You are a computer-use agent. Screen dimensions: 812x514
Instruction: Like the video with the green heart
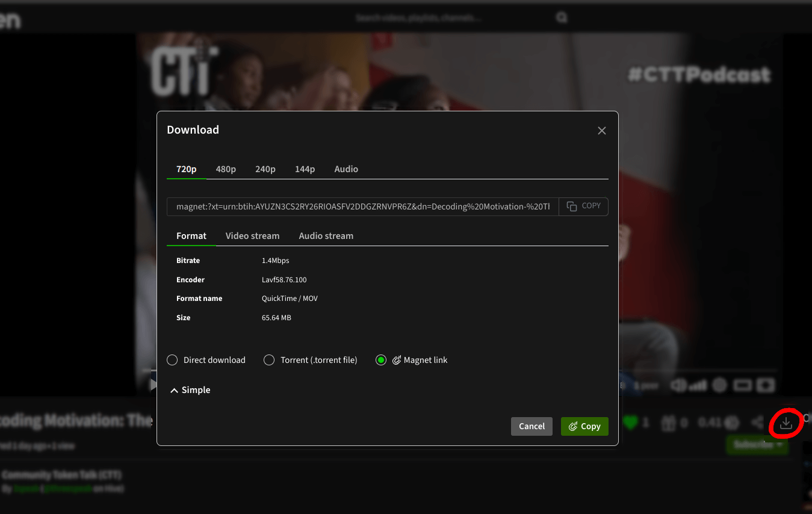(x=630, y=423)
